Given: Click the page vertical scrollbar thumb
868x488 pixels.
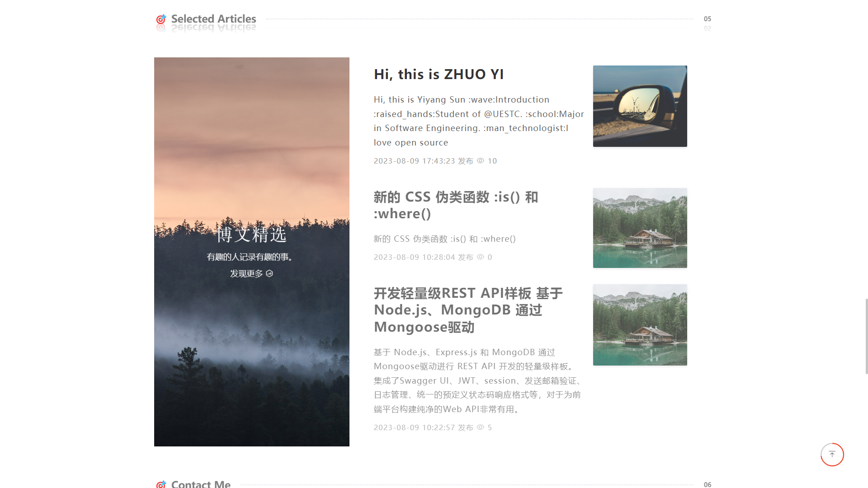Looking at the screenshot, I should point(866,336).
